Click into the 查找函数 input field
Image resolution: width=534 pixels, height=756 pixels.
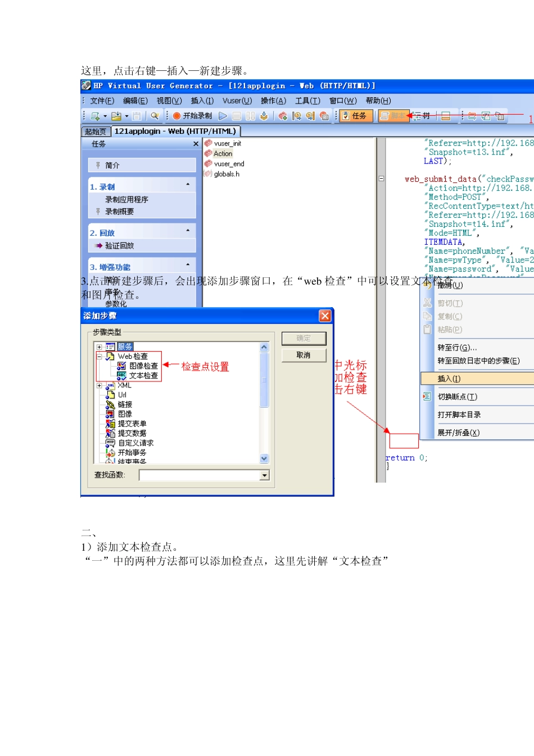[200, 475]
